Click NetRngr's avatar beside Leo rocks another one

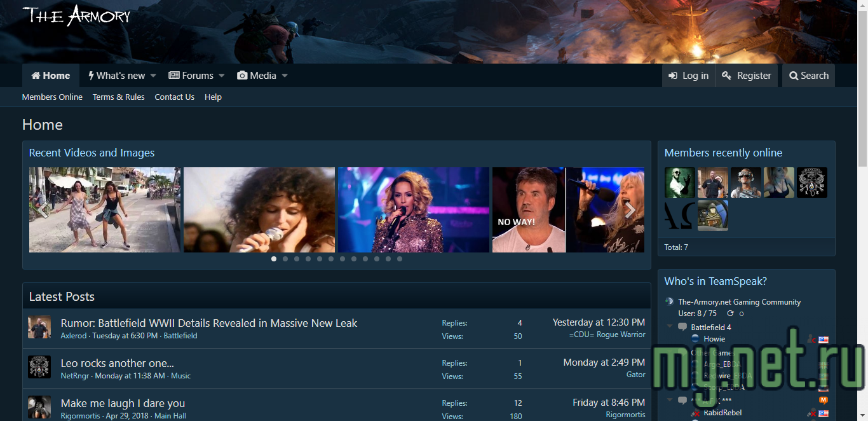(x=39, y=368)
